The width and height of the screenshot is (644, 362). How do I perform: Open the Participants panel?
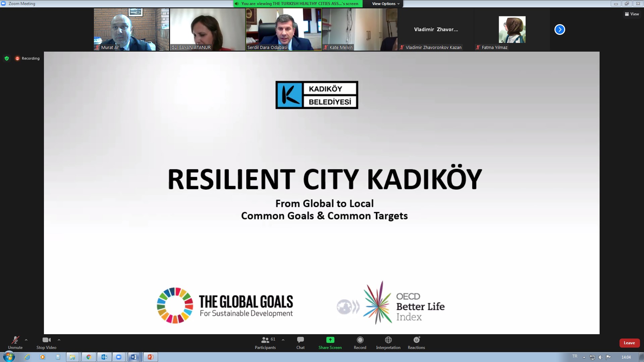(x=265, y=343)
